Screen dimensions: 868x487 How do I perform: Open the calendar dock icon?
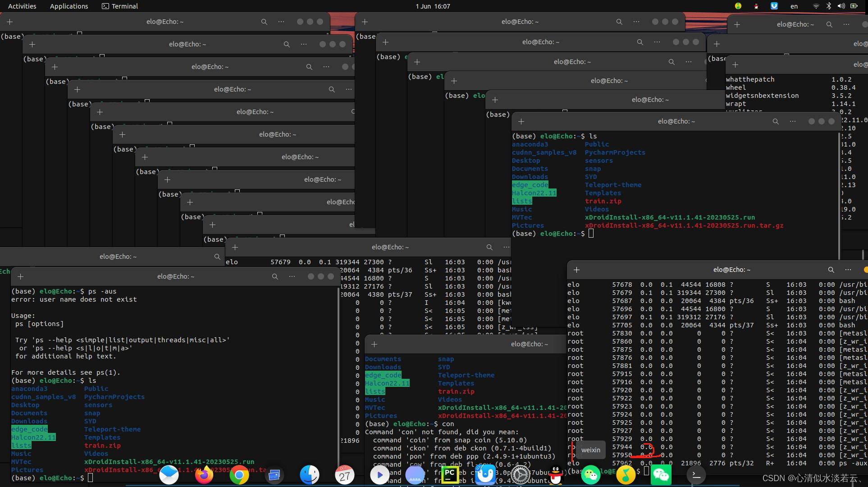click(x=345, y=475)
